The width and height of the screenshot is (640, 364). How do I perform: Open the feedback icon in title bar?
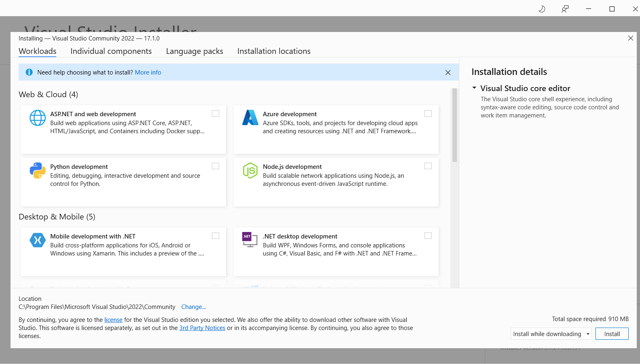[x=565, y=9]
